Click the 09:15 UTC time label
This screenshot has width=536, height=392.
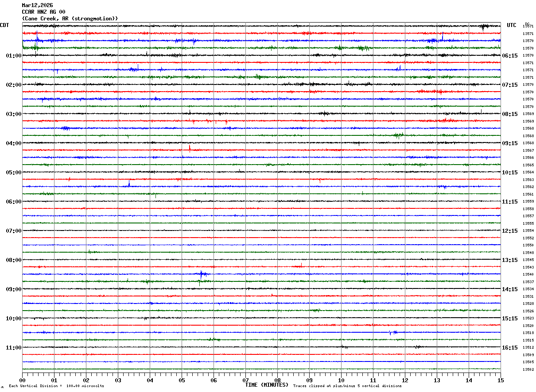[510, 143]
